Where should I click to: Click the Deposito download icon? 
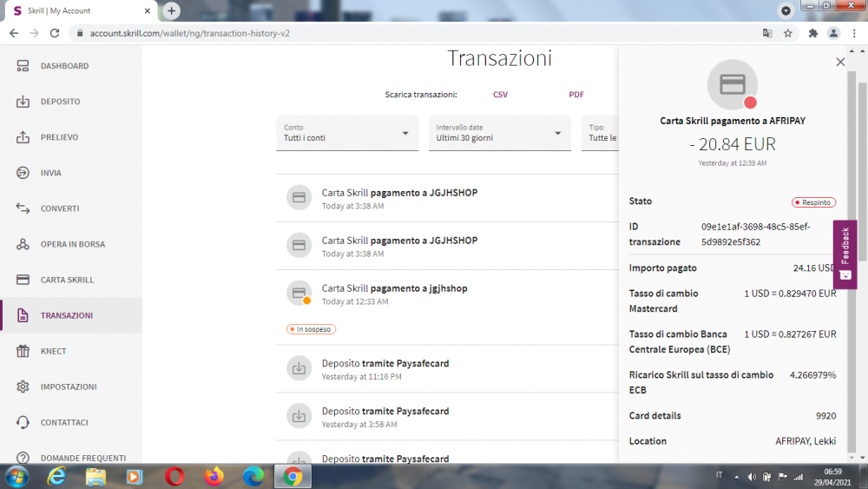pyautogui.click(x=23, y=102)
